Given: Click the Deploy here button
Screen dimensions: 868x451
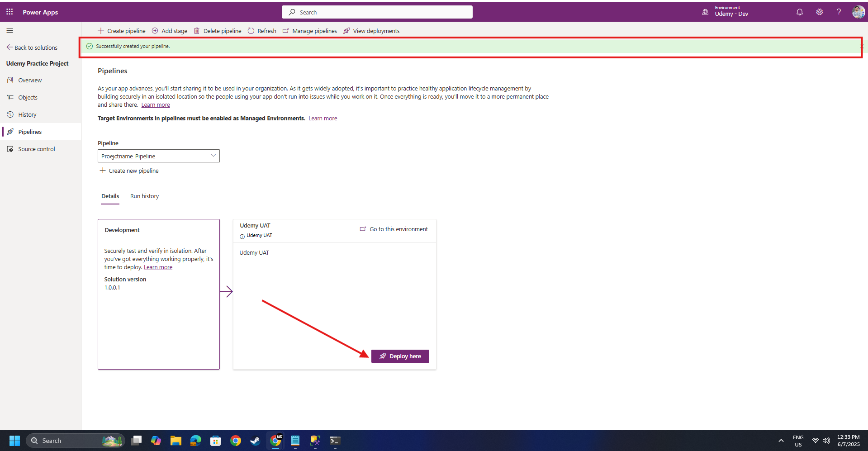Looking at the screenshot, I should (400, 356).
